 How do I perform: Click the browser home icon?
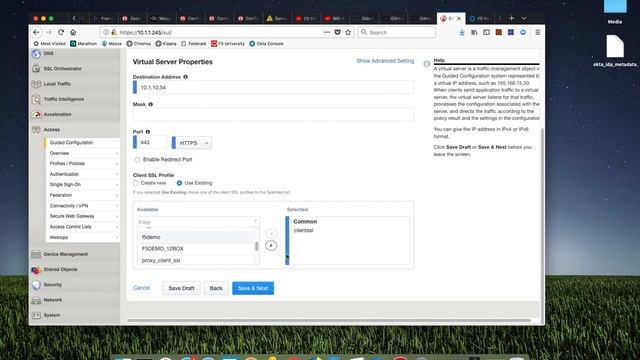coord(73,32)
